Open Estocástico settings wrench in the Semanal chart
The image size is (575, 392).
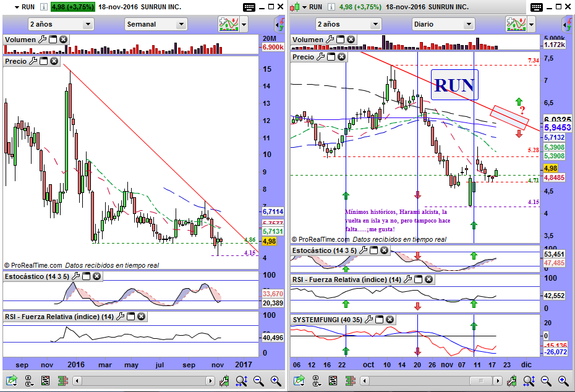click(x=76, y=276)
